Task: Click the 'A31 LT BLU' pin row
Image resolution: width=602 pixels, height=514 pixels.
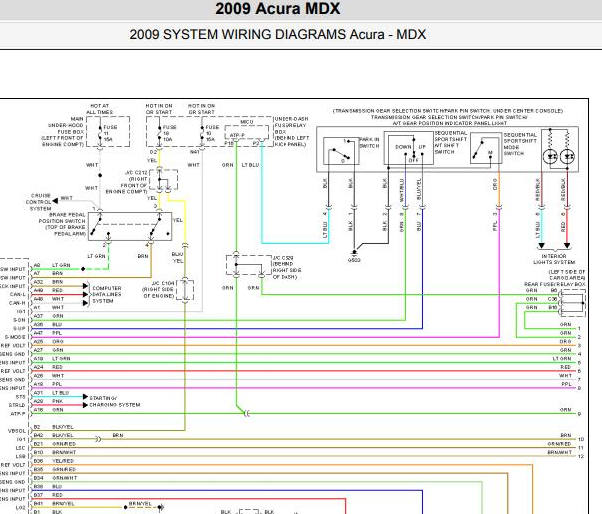Action: [x=51, y=393]
